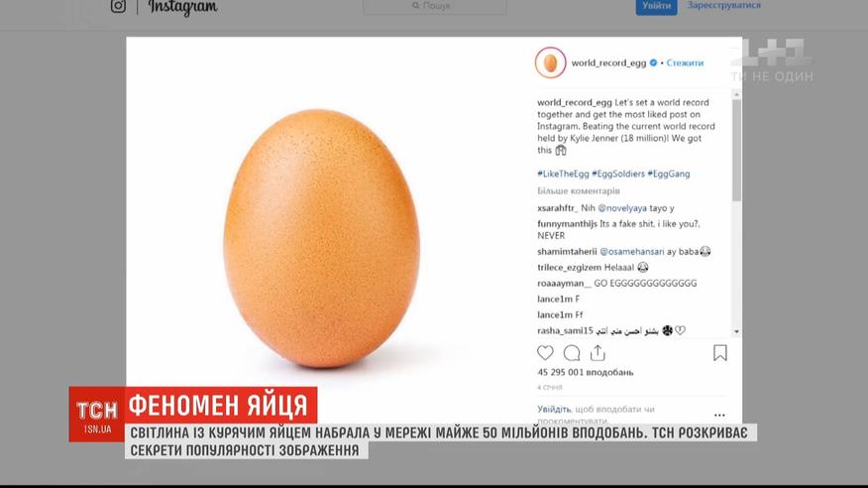Open the #LikeTheEgg hashtag
The image size is (868, 488).
point(563,174)
